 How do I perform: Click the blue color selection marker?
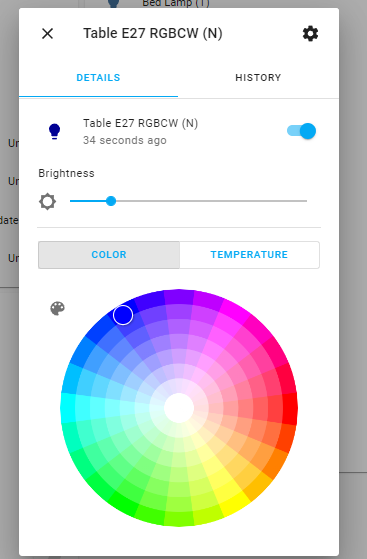coord(123,315)
